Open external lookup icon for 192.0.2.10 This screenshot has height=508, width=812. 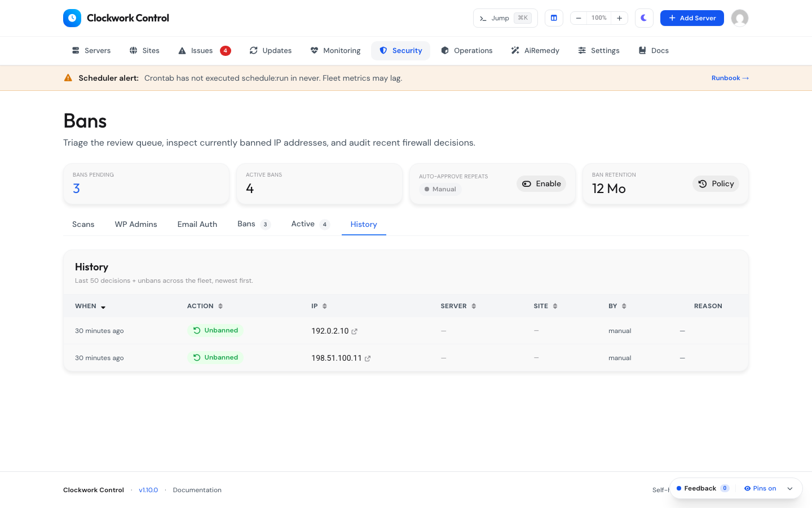click(x=355, y=331)
